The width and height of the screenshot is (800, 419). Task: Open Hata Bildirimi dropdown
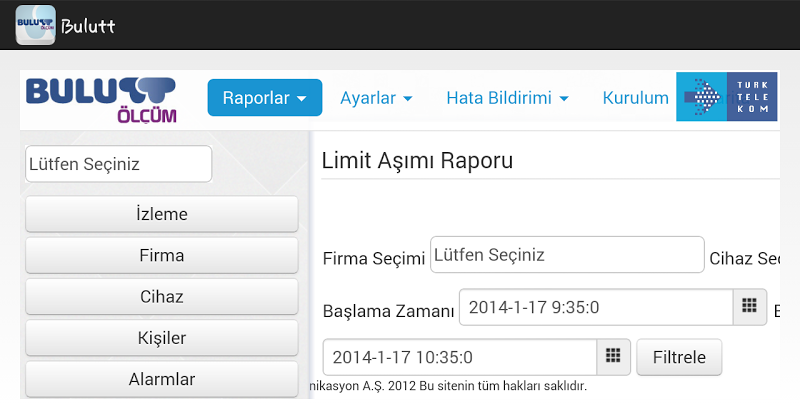click(x=507, y=97)
